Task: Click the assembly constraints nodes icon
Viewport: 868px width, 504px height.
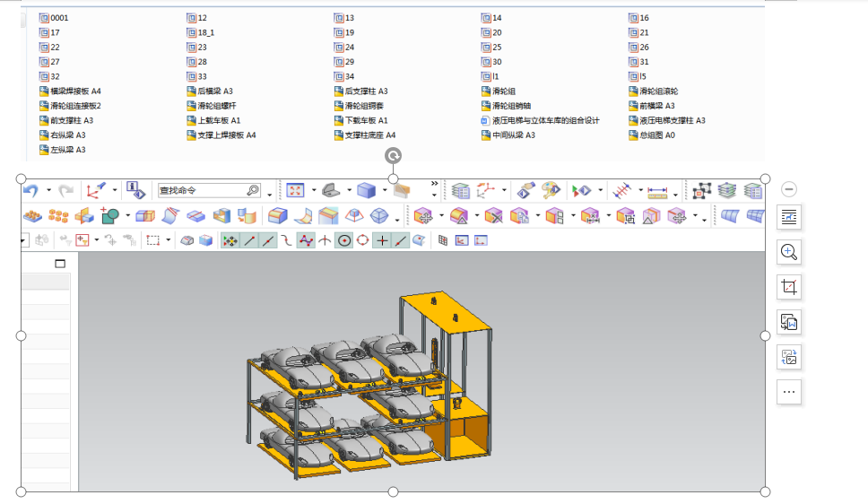Action: (x=701, y=191)
